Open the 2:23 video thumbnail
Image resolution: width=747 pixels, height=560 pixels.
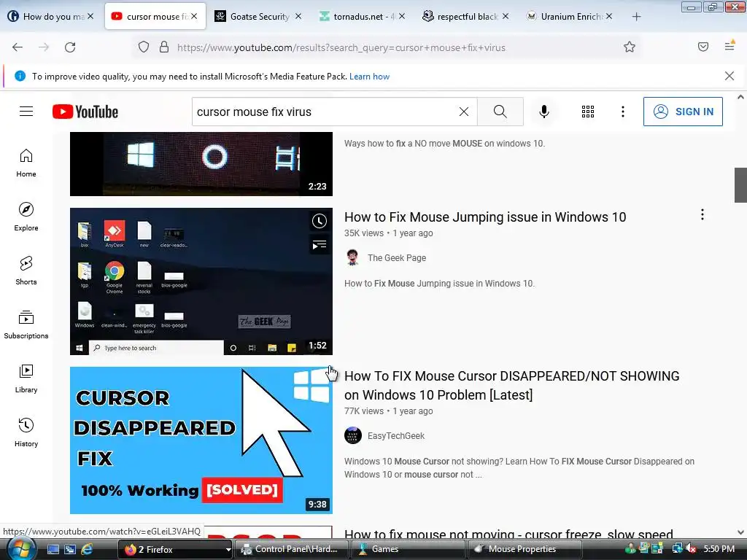pyautogui.click(x=201, y=164)
